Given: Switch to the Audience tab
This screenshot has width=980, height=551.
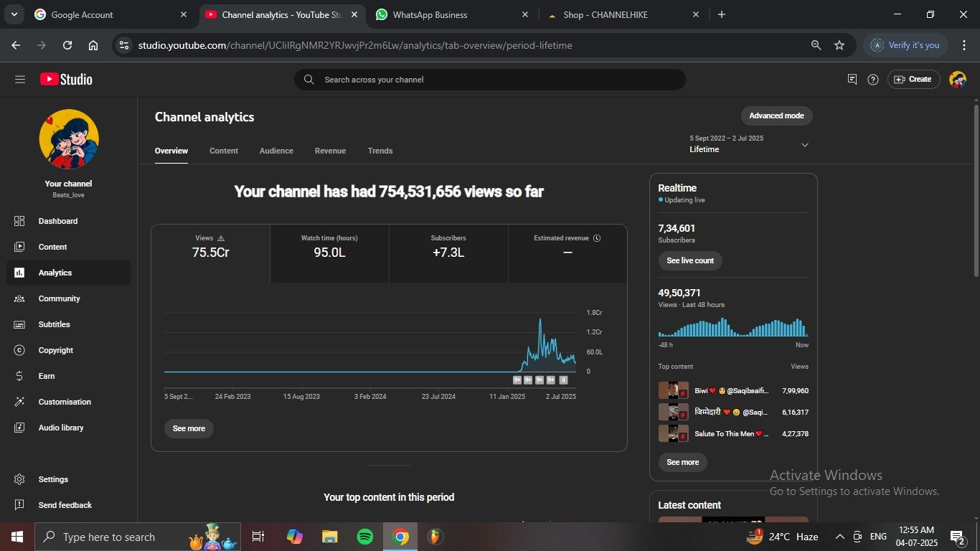Looking at the screenshot, I should pyautogui.click(x=276, y=151).
